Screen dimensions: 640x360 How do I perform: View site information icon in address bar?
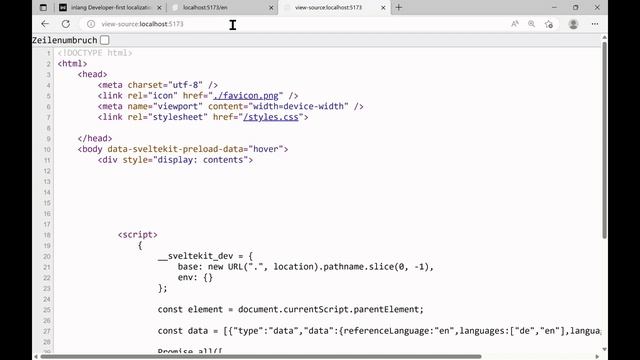click(91, 24)
